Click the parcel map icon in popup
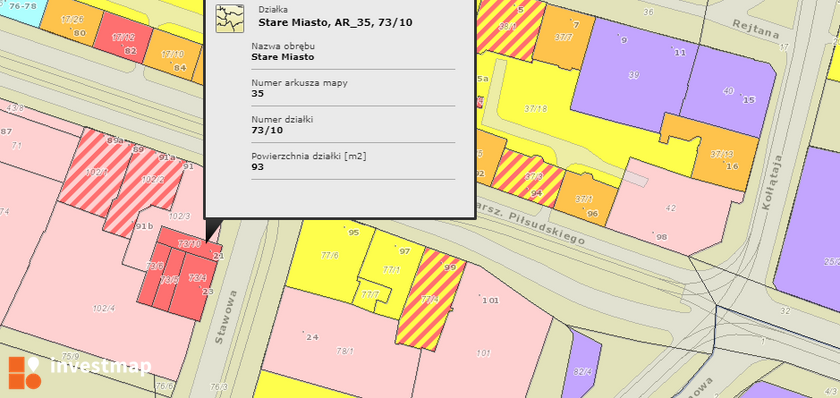Screen dimensions: 840x398 (x=230, y=19)
